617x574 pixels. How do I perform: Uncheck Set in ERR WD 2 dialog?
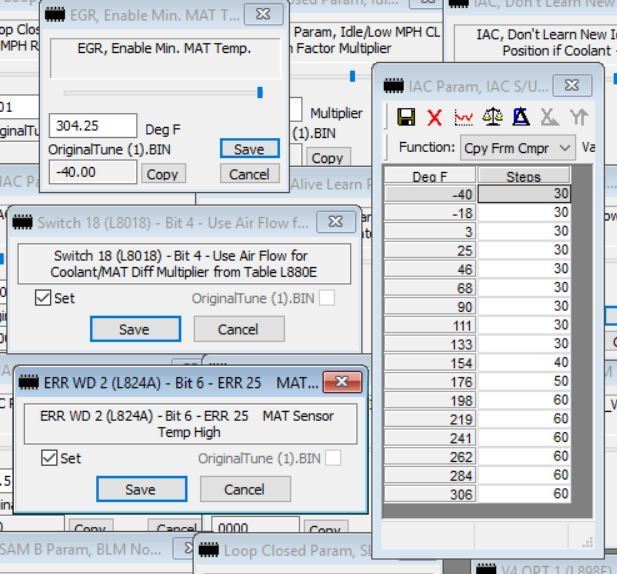[x=49, y=458]
